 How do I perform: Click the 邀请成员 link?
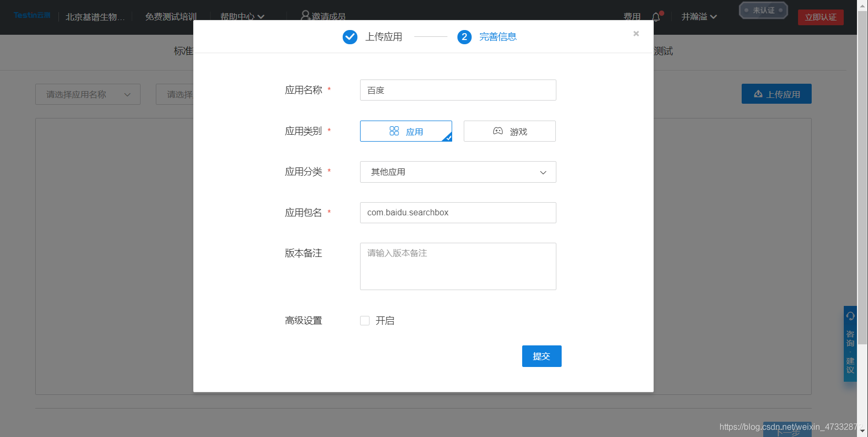[328, 17]
